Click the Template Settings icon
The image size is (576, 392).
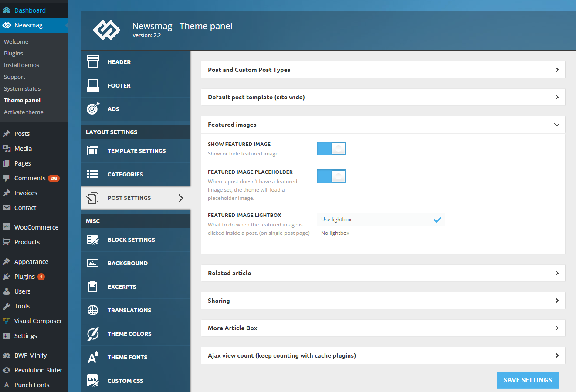(93, 151)
